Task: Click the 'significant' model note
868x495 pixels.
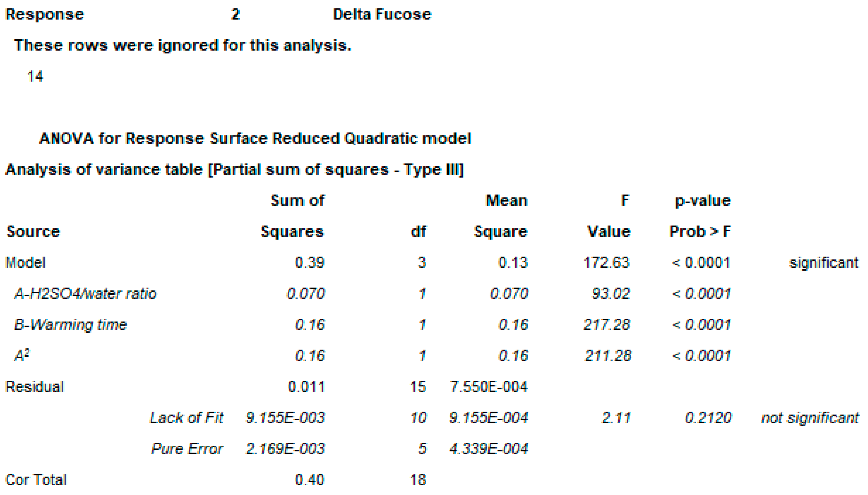Action: tap(824, 262)
